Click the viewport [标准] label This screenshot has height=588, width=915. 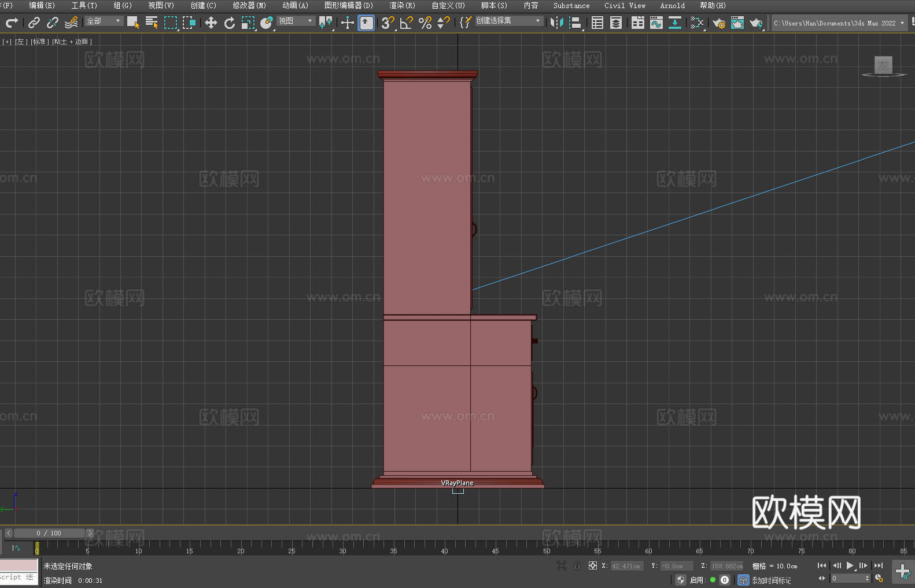[39, 42]
